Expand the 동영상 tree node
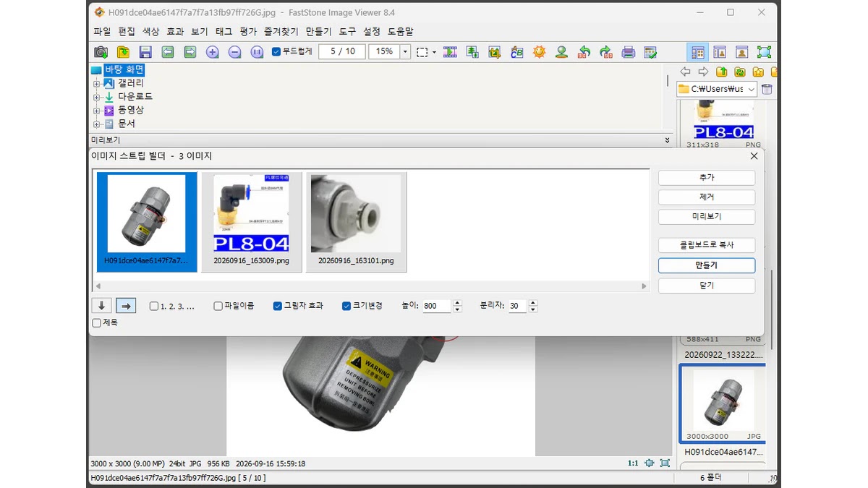 [x=96, y=111]
